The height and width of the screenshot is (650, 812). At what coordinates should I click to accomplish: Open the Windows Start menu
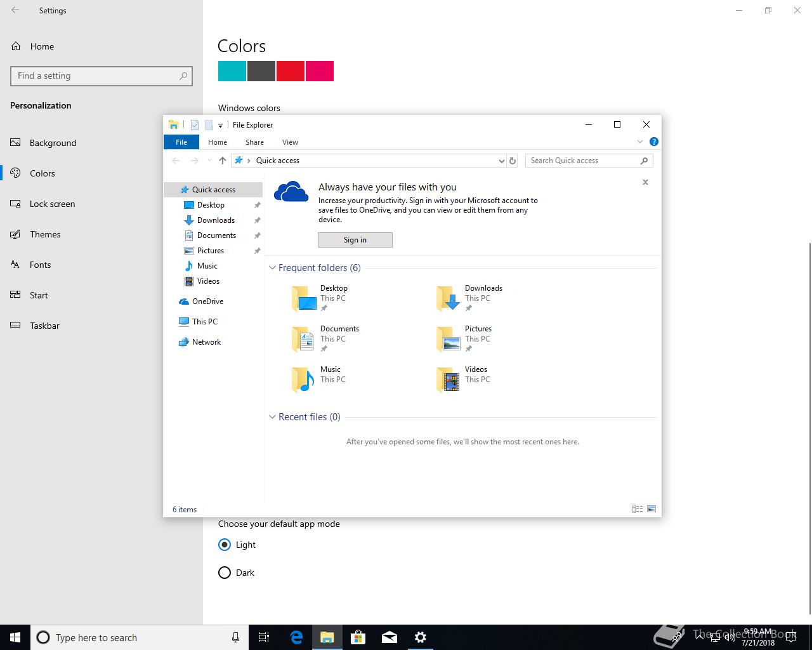[15, 637]
